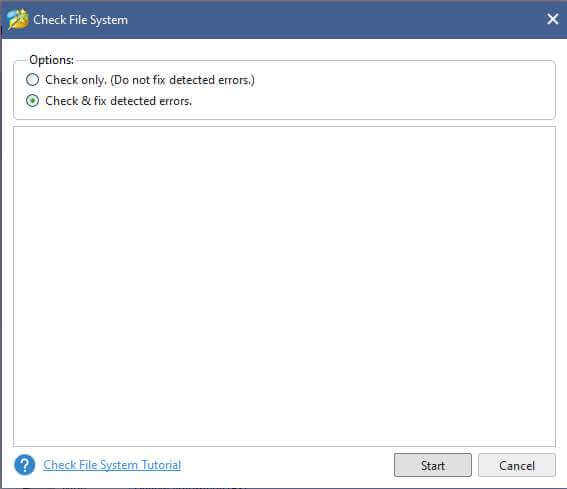Viewport: 567px width, 489px height.
Task: Click inside the empty results output area
Action: tap(284, 286)
